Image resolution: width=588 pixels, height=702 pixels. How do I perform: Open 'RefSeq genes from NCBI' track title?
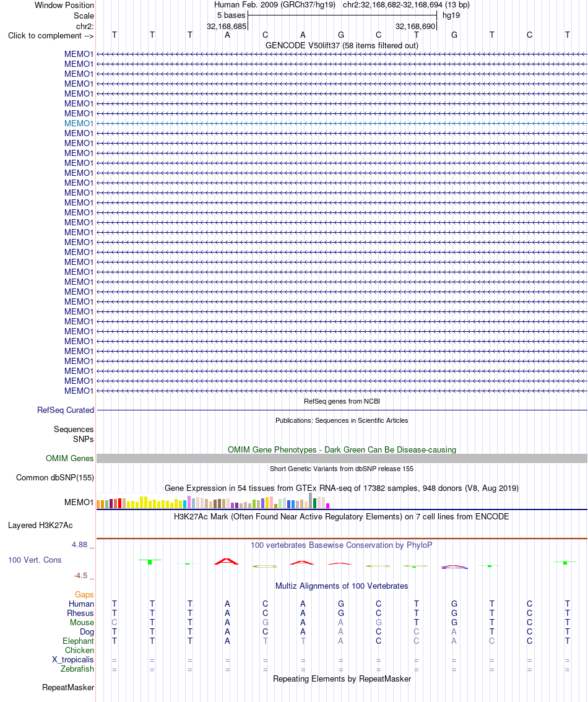[342, 401]
